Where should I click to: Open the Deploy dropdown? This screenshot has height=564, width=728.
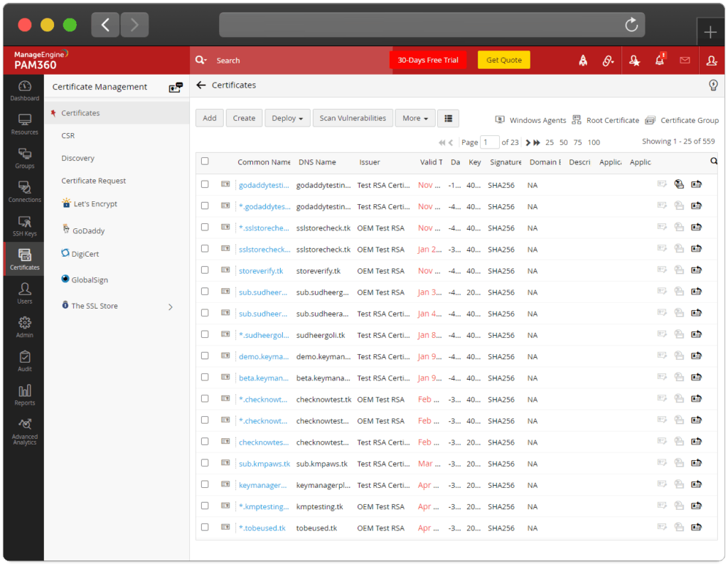287,119
